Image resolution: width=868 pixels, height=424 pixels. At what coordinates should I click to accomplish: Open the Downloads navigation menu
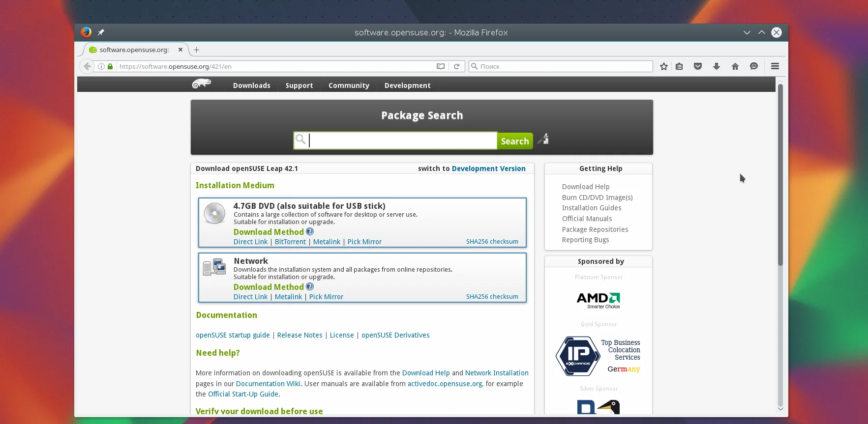pos(251,85)
